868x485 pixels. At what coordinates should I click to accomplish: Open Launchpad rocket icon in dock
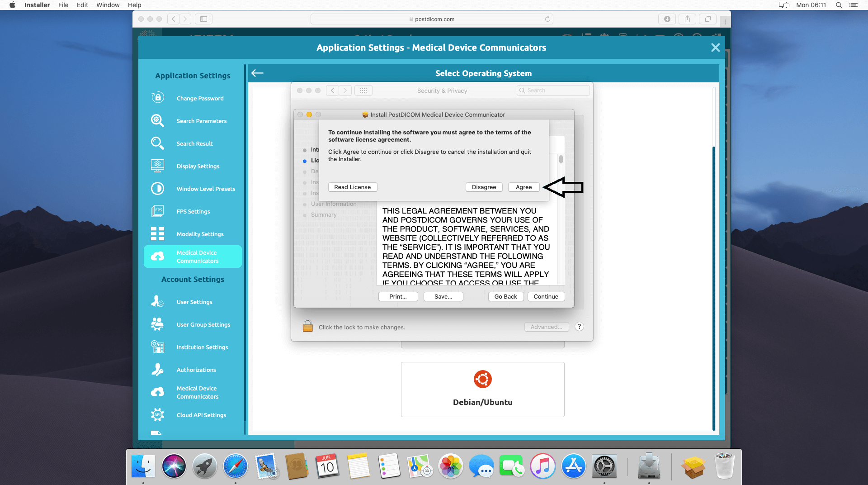point(204,466)
